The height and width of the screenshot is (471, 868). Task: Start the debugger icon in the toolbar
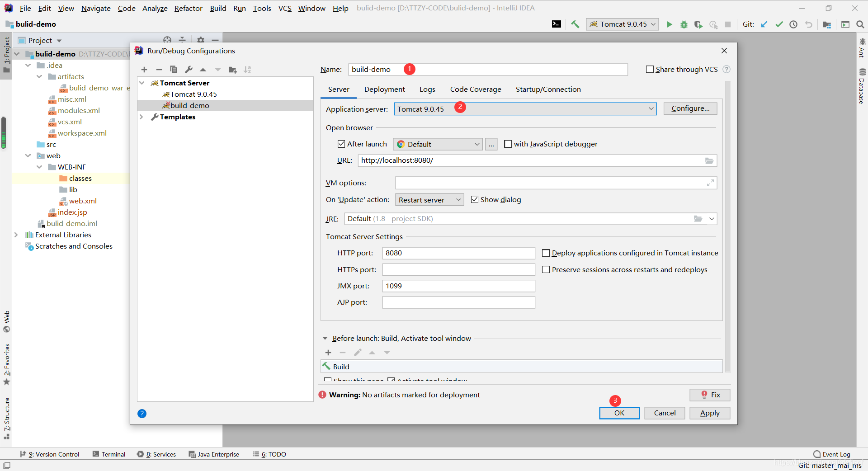coord(684,24)
